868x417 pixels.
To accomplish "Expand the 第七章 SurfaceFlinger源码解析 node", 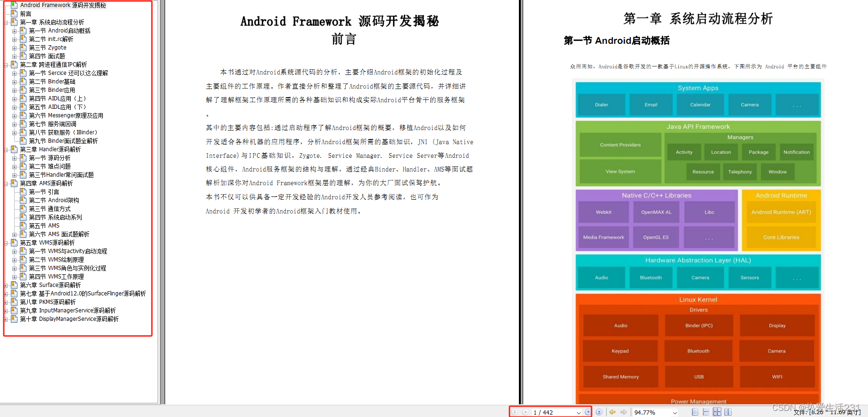I will coord(6,294).
